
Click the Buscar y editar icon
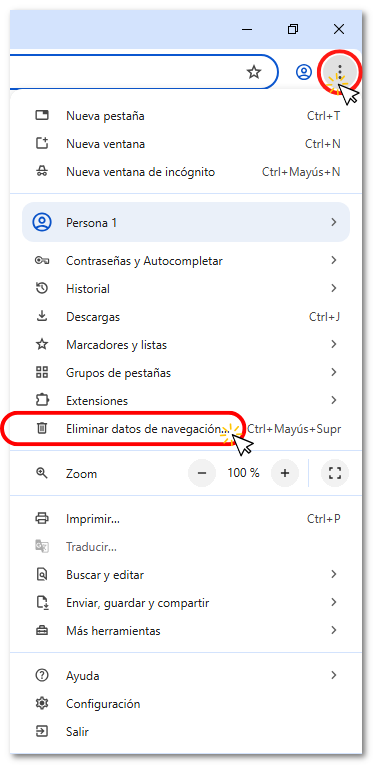42,575
